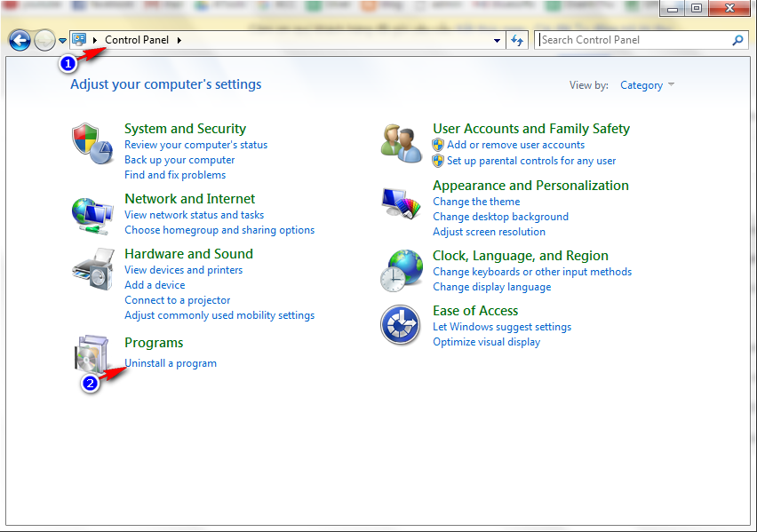Image resolution: width=757 pixels, height=532 pixels.
Task: Close the Control Panel window
Action: pyautogui.click(x=730, y=9)
